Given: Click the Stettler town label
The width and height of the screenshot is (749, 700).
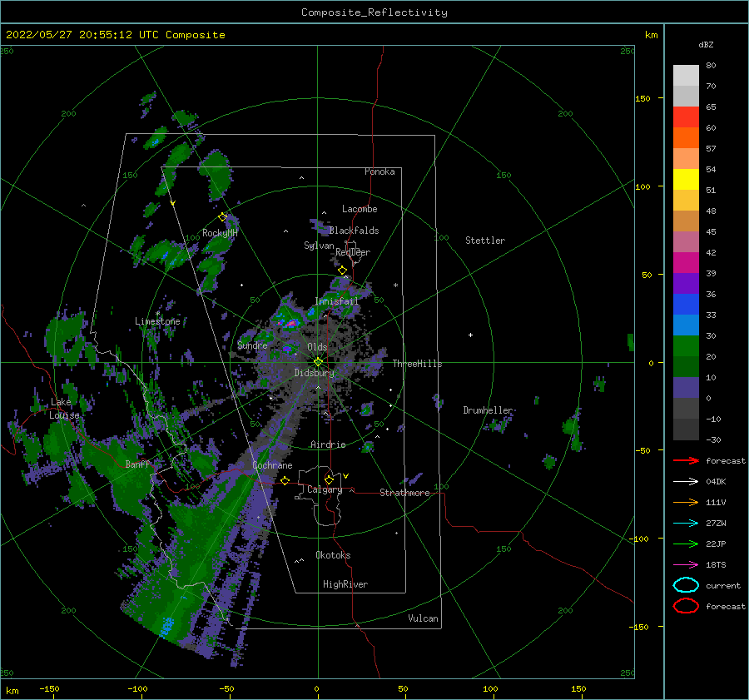Looking at the screenshot, I should click(485, 241).
